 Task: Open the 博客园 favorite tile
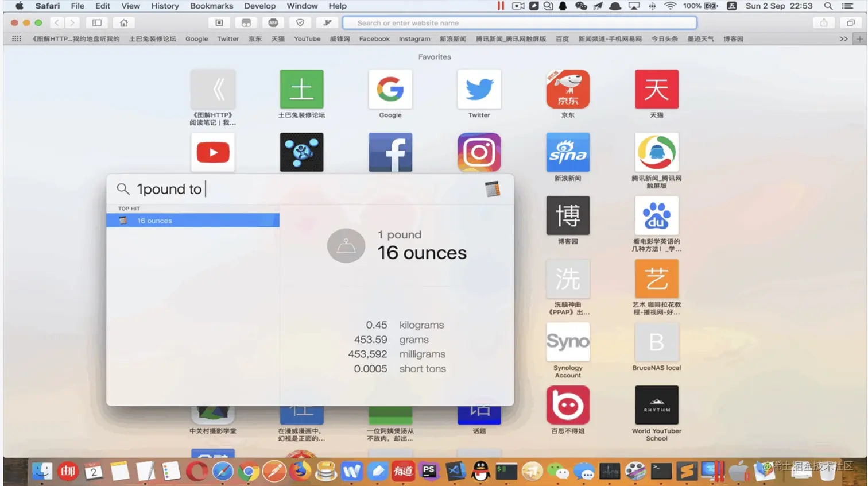pos(568,215)
